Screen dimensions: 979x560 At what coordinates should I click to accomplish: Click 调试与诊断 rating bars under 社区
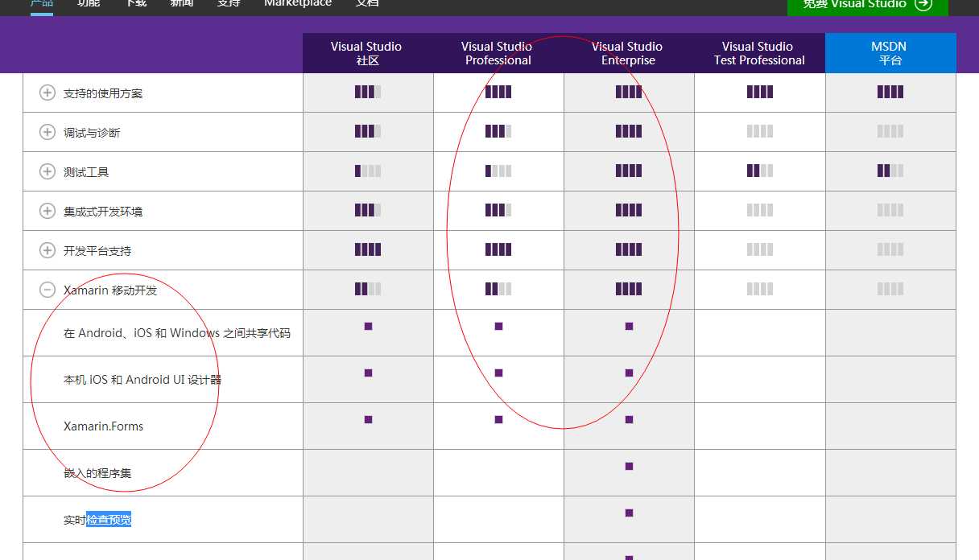[x=368, y=131]
